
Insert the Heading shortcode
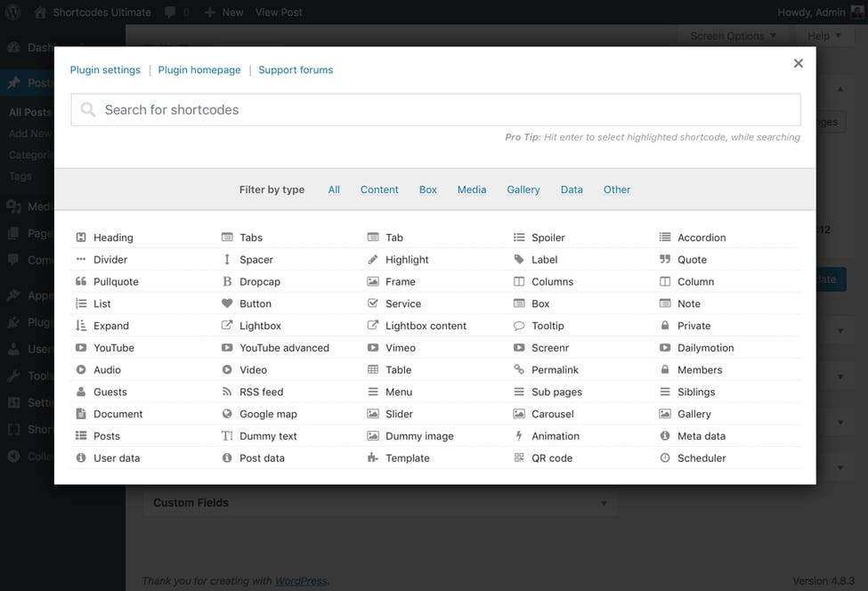(113, 237)
